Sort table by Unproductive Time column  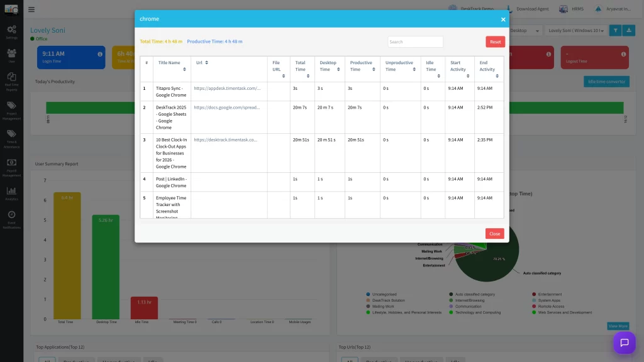(414, 69)
